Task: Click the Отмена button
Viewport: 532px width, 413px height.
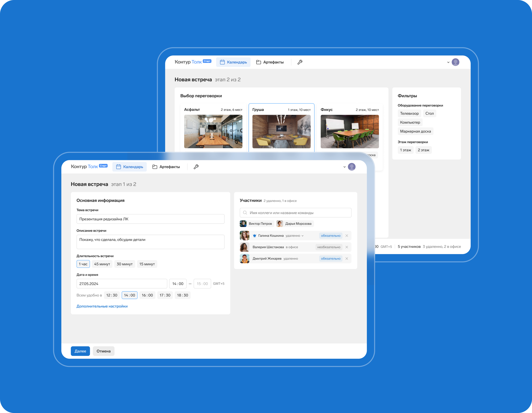Action: pos(104,351)
